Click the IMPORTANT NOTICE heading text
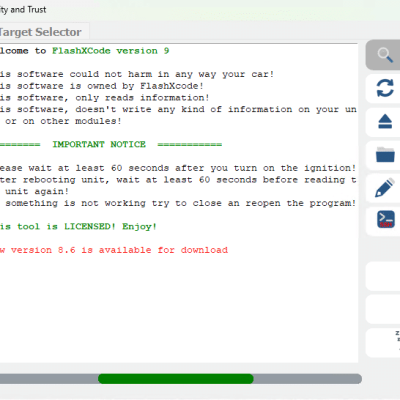 coord(99,144)
